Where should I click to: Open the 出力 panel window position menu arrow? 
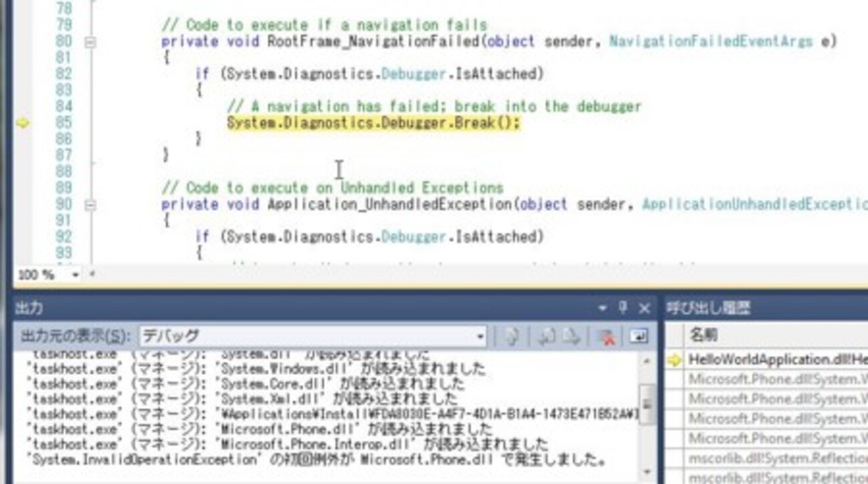coord(603,308)
